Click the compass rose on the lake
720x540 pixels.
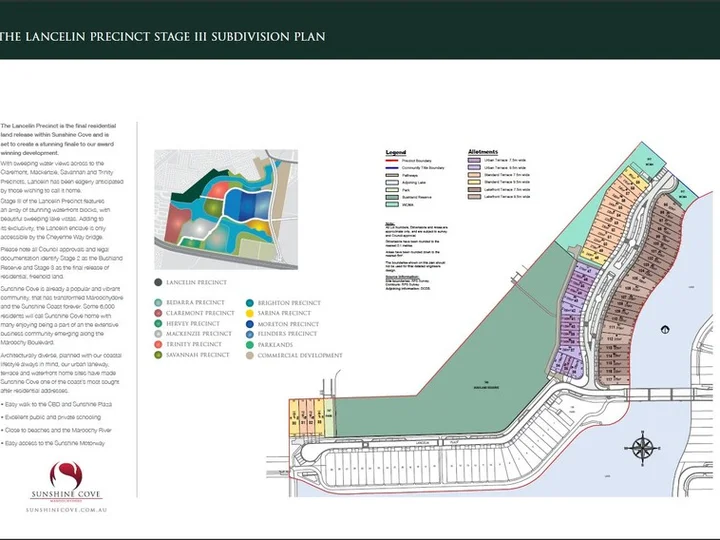pos(642,448)
